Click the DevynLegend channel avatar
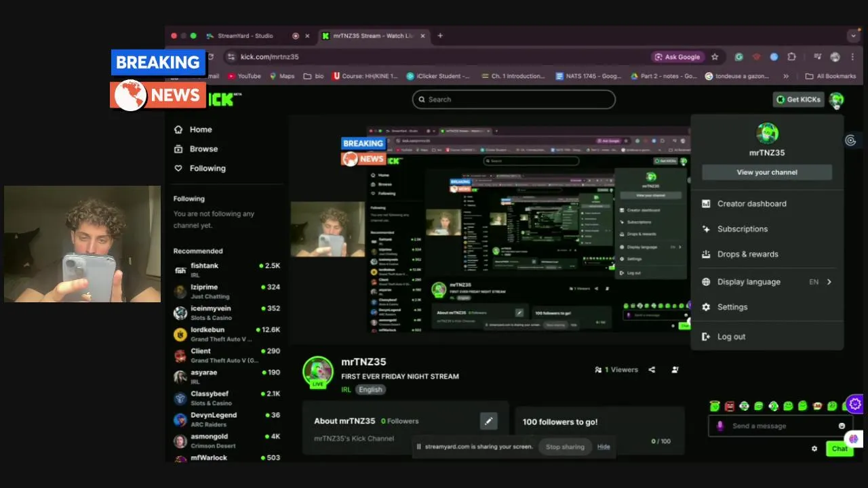The width and height of the screenshot is (868, 488). click(180, 420)
